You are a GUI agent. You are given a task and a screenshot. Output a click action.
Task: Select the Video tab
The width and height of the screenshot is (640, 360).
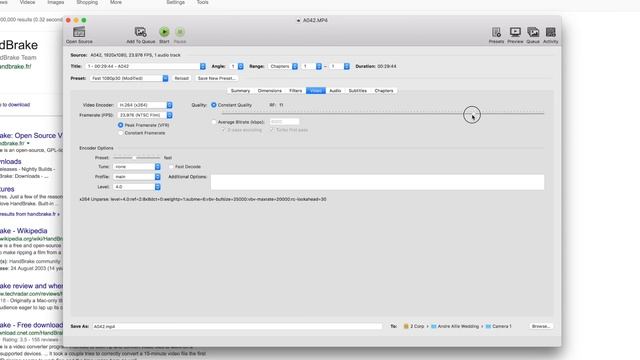pyautogui.click(x=316, y=91)
